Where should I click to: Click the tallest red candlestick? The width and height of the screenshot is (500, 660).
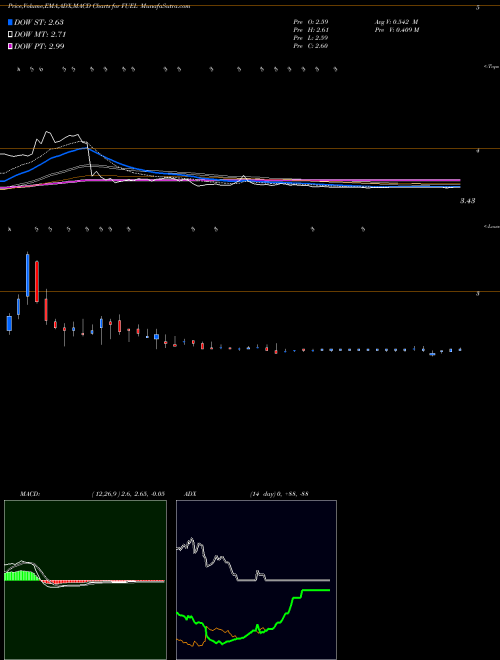point(37,281)
